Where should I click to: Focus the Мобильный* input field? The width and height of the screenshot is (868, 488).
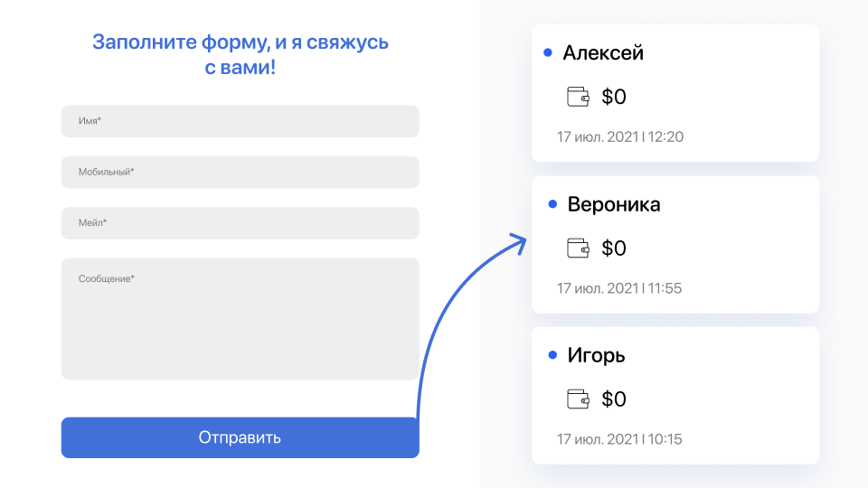tap(241, 172)
